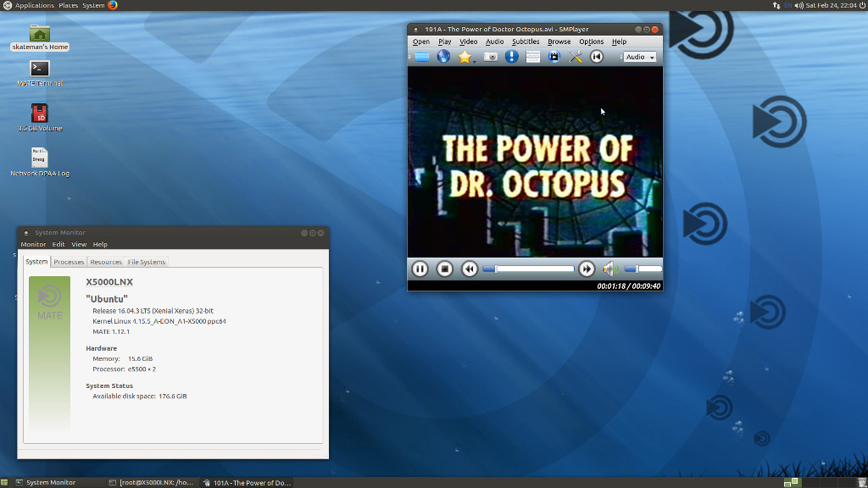Viewport: 868px width, 488px height.
Task: Adjust the SMPlayer volume slider
Action: coord(643,269)
